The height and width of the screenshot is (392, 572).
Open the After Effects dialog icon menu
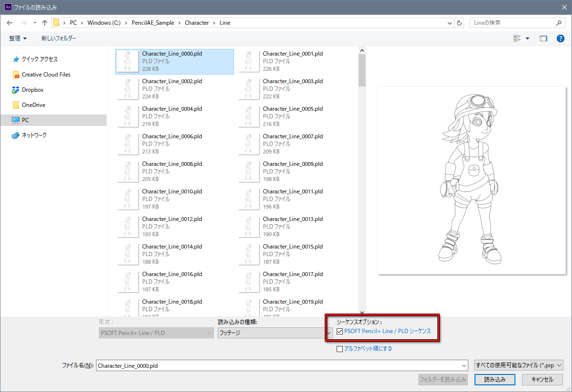tap(8, 7)
